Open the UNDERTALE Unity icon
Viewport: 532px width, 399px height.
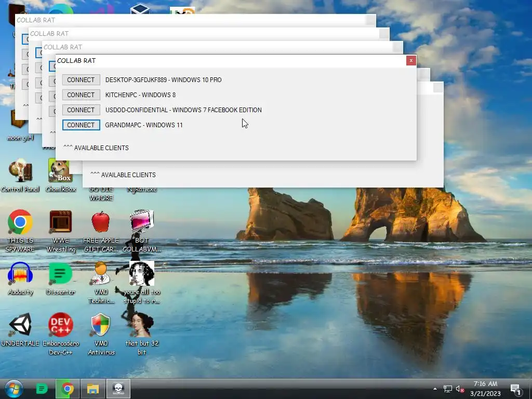(x=20, y=330)
